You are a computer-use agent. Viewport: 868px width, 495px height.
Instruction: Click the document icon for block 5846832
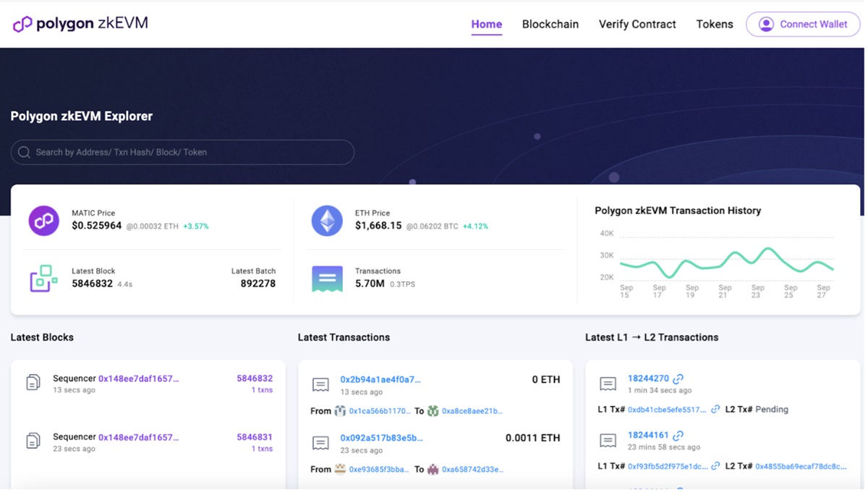33,383
